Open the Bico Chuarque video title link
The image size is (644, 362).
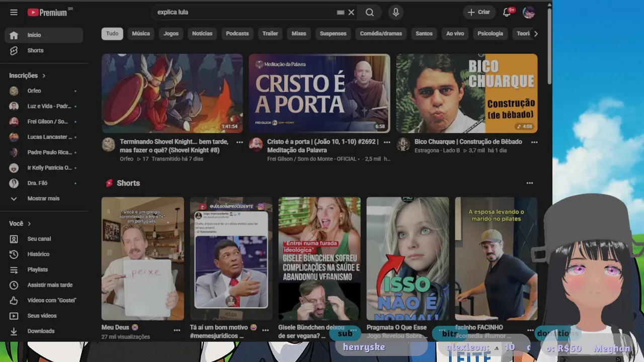point(468,142)
